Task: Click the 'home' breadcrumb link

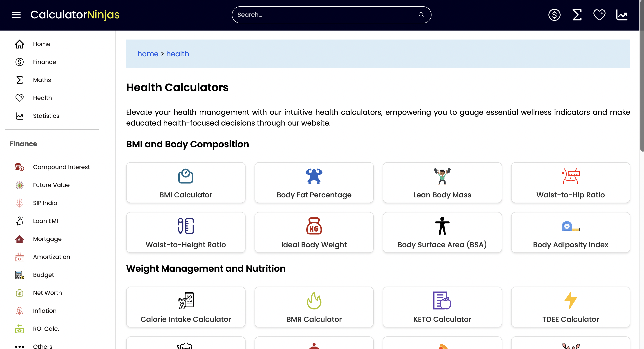Action: 148,54
